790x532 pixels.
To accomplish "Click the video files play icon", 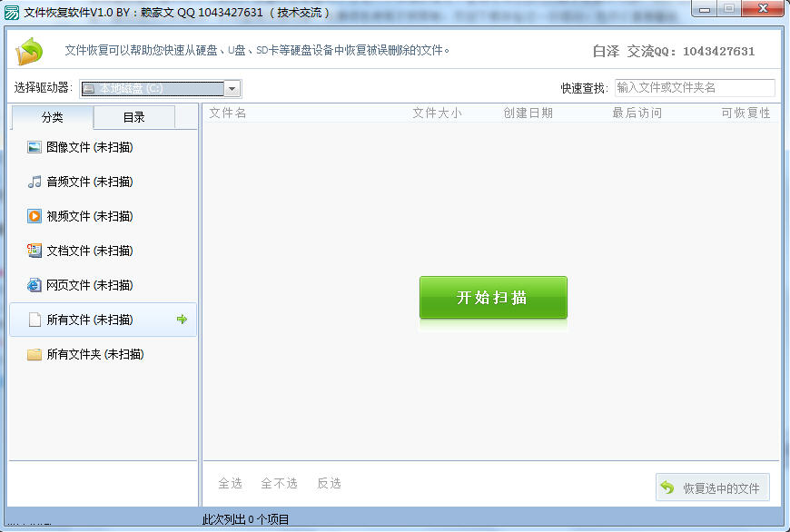I will click(35, 216).
